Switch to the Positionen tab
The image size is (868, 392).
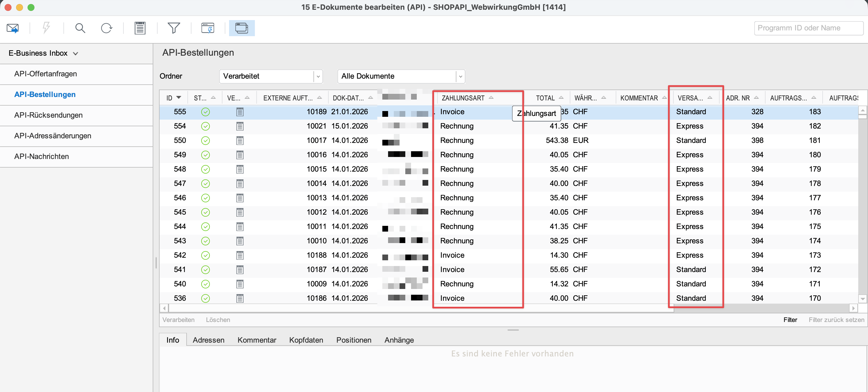pos(353,340)
